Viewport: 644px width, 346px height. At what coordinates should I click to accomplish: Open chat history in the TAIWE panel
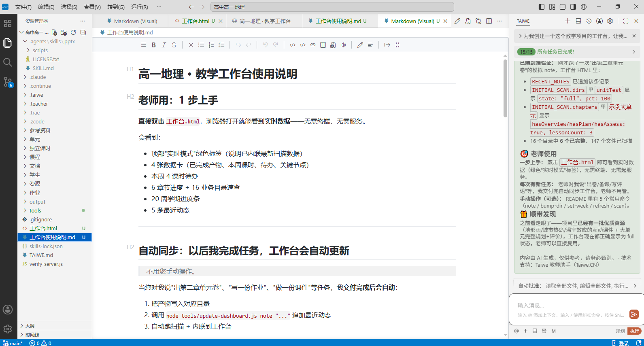[589, 21]
